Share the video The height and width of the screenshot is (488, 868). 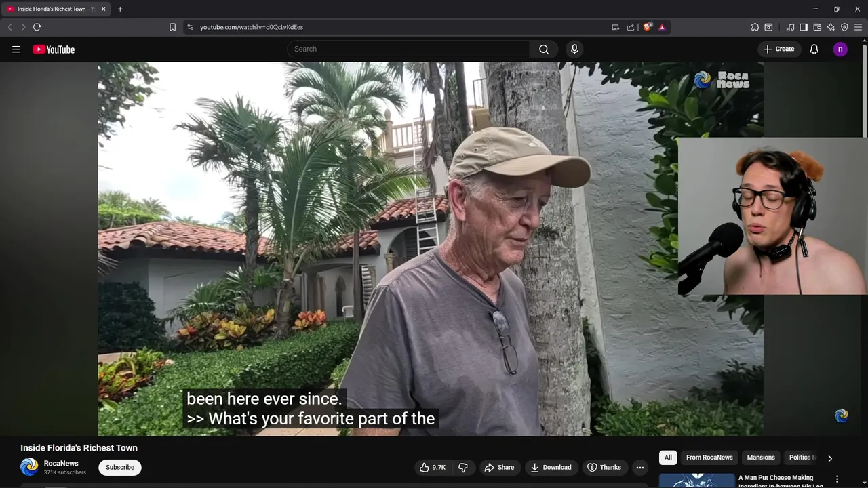(x=499, y=467)
